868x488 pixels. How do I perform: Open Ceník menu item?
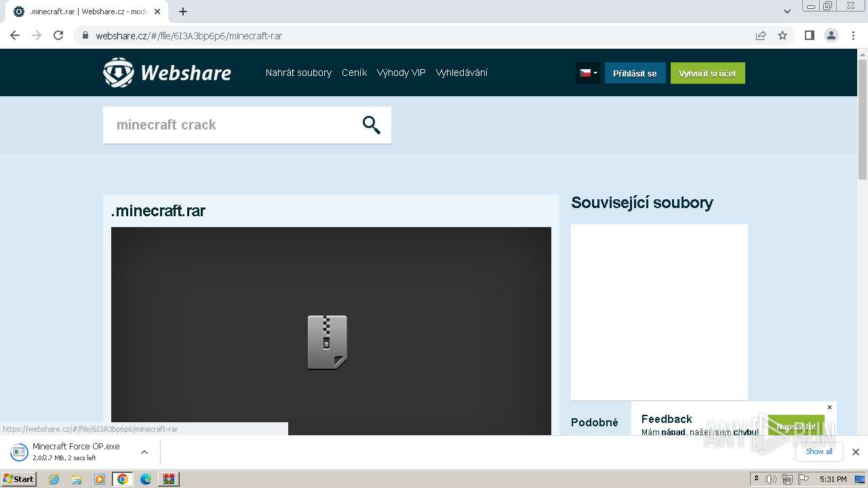click(x=354, y=73)
